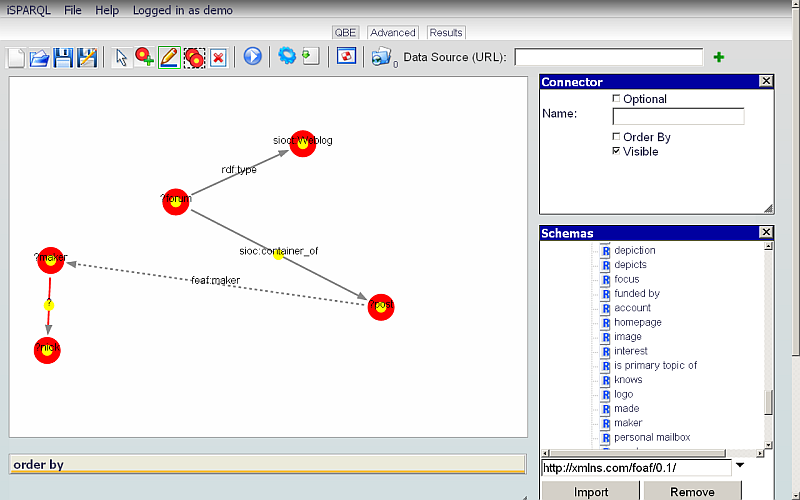Activate the draw connector pencil tool
The height and width of the screenshot is (500, 800).
point(169,57)
